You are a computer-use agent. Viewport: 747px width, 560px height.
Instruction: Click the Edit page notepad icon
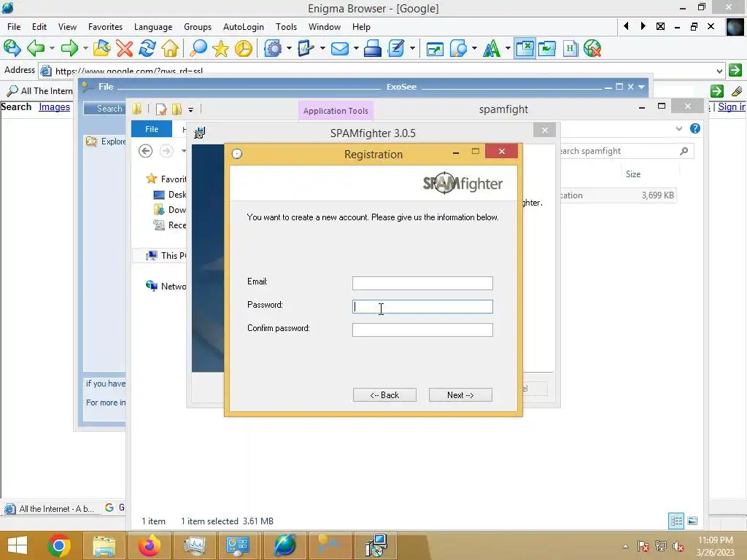pos(396,48)
